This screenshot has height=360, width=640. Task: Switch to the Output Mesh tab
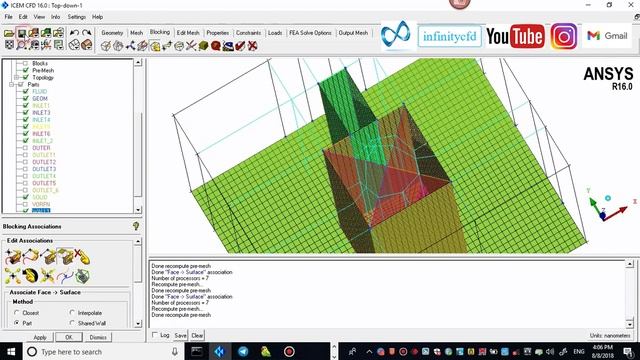(x=353, y=33)
